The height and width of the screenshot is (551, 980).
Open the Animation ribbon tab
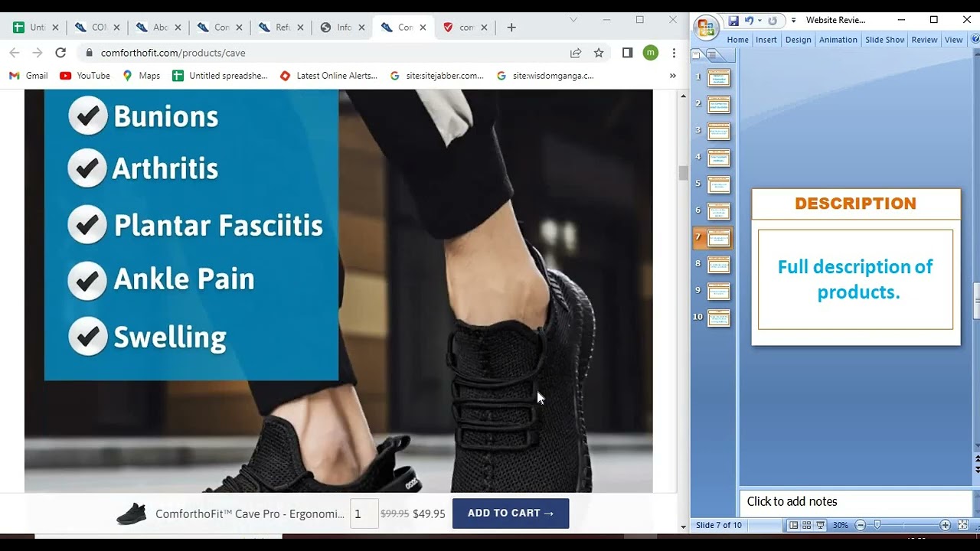[x=838, y=40]
